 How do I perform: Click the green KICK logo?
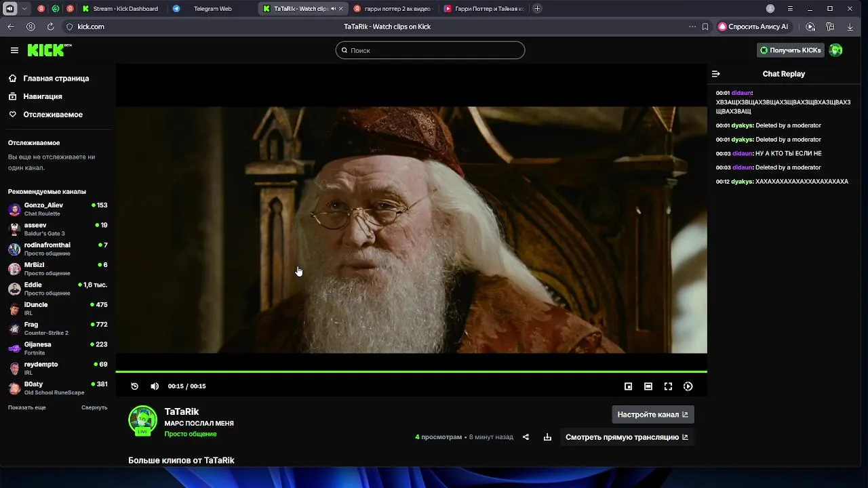50,50
